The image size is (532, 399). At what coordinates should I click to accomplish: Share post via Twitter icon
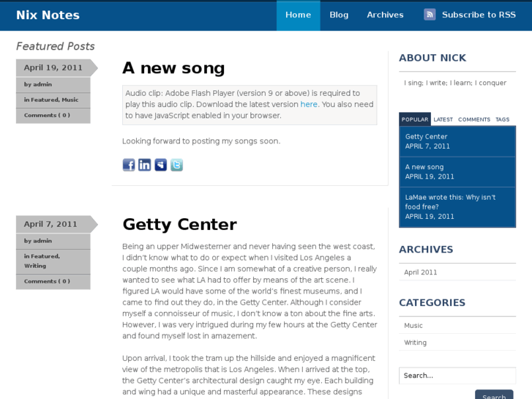click(x=177, y=165)
